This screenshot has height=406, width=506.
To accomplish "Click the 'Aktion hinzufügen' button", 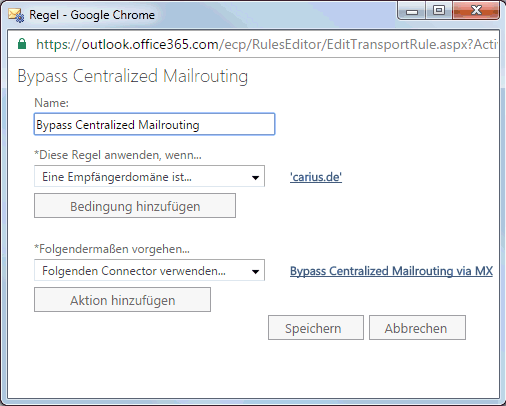I will [x=122, y=300].
